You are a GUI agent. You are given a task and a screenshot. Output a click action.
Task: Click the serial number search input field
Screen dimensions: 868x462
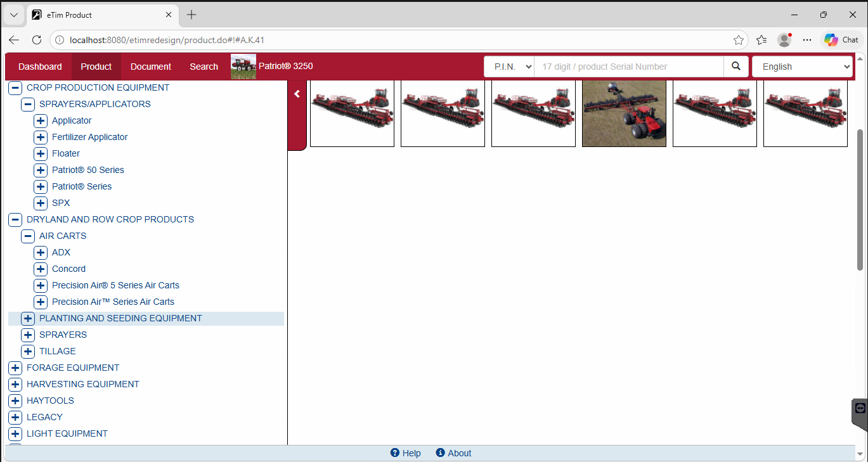[628, 67]
